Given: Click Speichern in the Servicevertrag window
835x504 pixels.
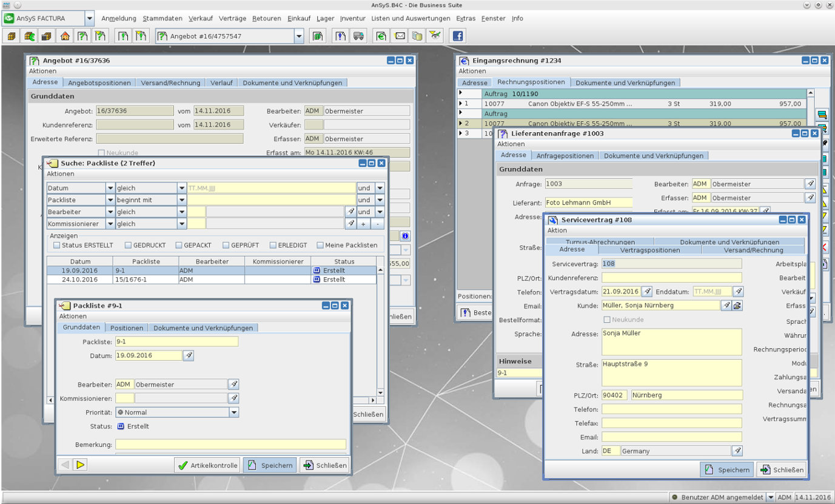Looking at the screenshot, I should (x=727, y=469).
